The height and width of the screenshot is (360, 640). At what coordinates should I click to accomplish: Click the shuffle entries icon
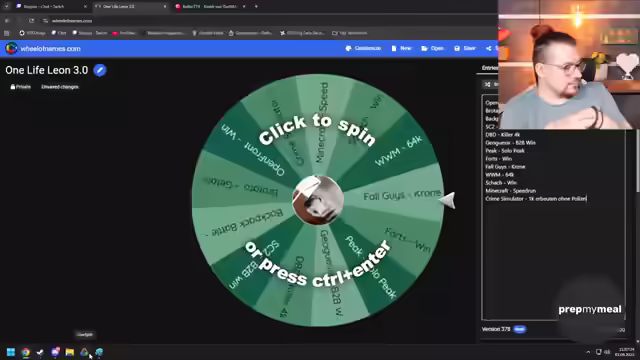487,84
